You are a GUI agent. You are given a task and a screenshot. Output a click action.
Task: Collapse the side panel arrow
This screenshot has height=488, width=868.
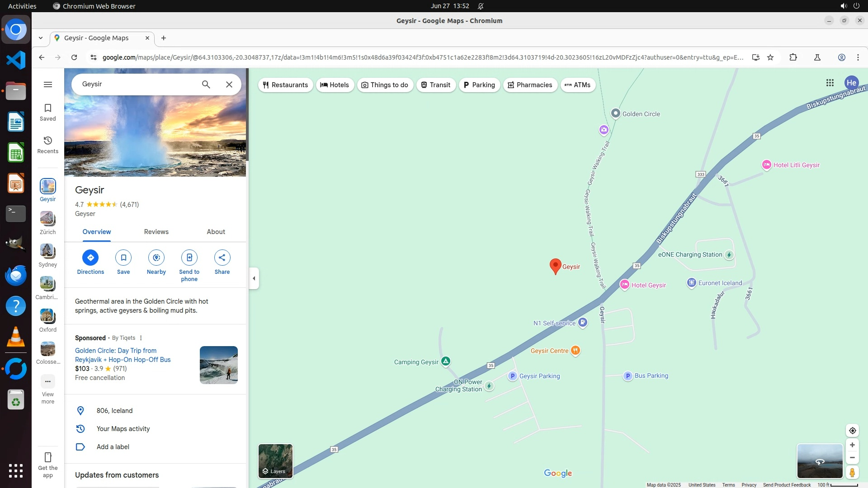pos(254,278)
